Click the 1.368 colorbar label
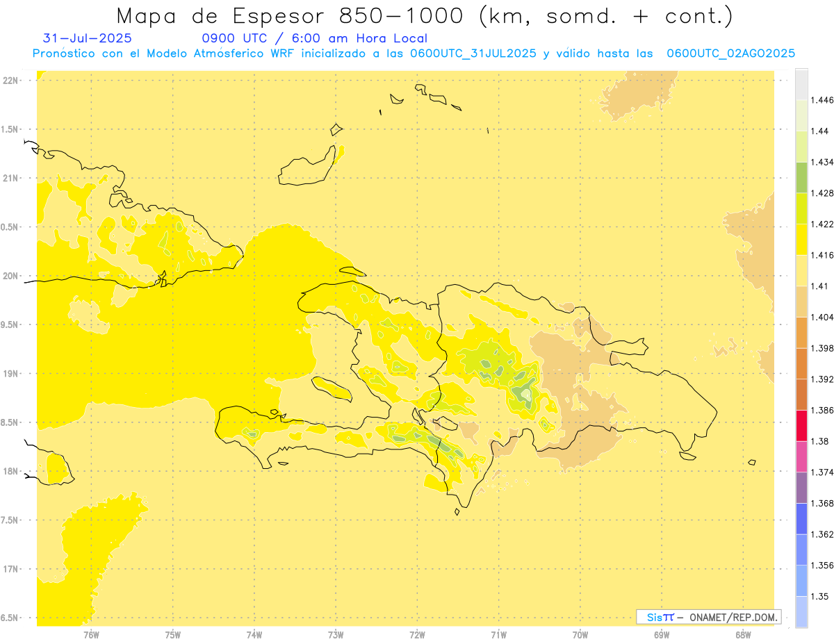Image resolution: width=834 pixels, height=644 pixels. [821, 503]
